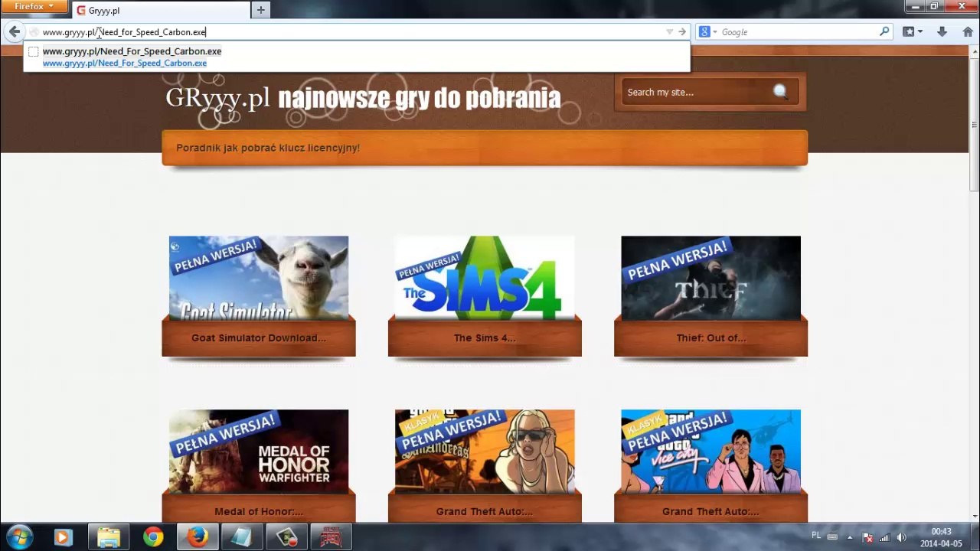
Task: Open the Notepad taskbar icon
Action: click(242, 537)
